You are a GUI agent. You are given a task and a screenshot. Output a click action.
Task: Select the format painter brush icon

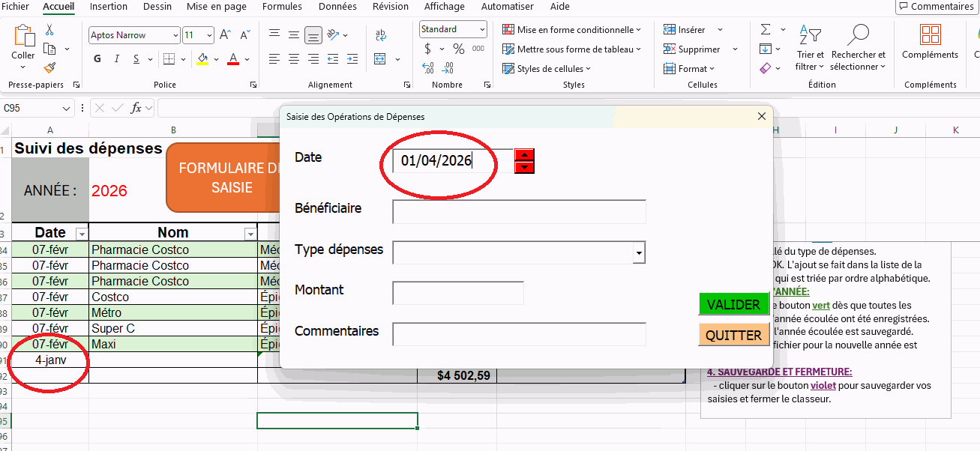pyautogui.click(x=49, y=68)
